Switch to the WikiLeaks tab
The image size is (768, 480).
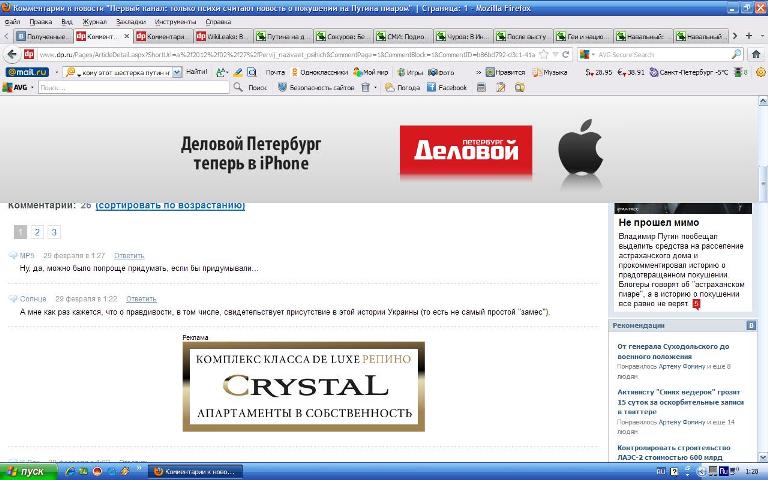pyautogui.click(x=222, y=36)
